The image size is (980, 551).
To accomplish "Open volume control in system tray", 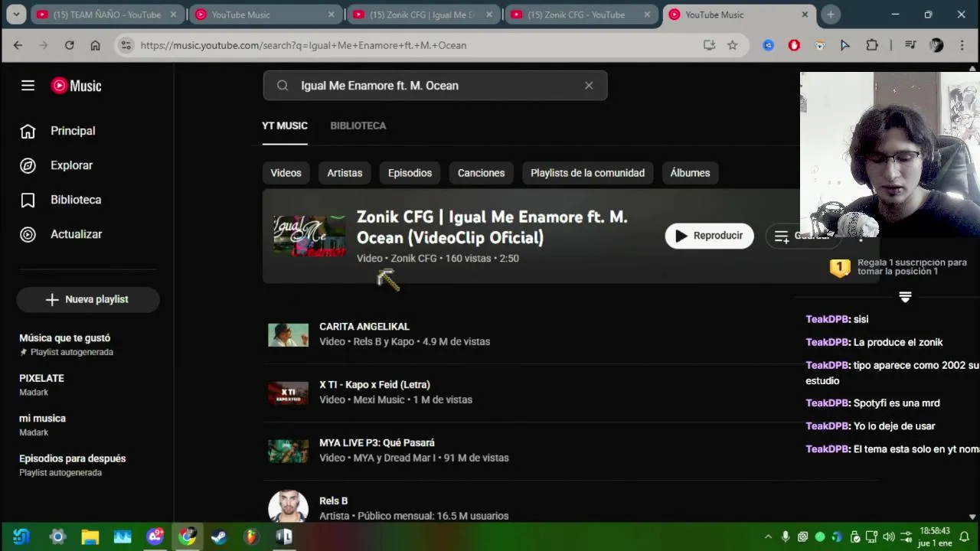I will [x=888, y=536].
